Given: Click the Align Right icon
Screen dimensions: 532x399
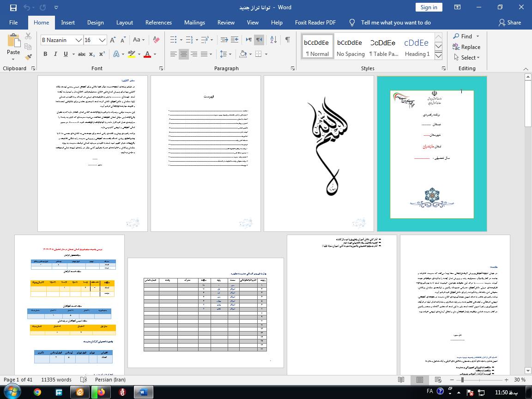Looking at the screenshot, I should (x=194, y=54).
